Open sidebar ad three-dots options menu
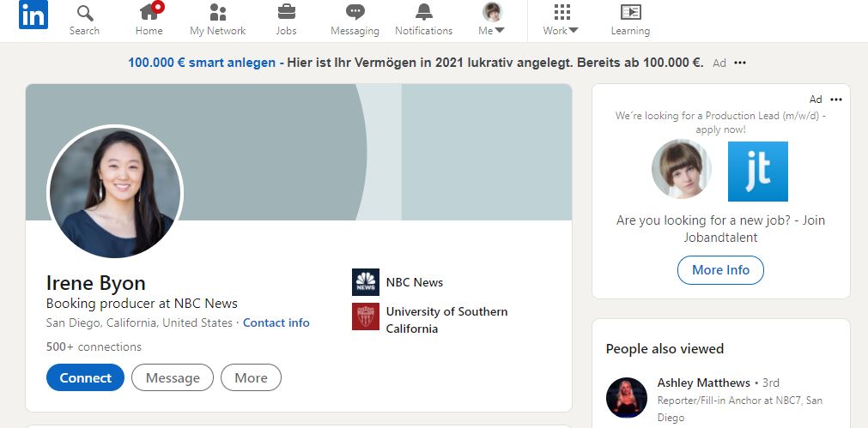868x428 pixels. [x=836, y=99]
